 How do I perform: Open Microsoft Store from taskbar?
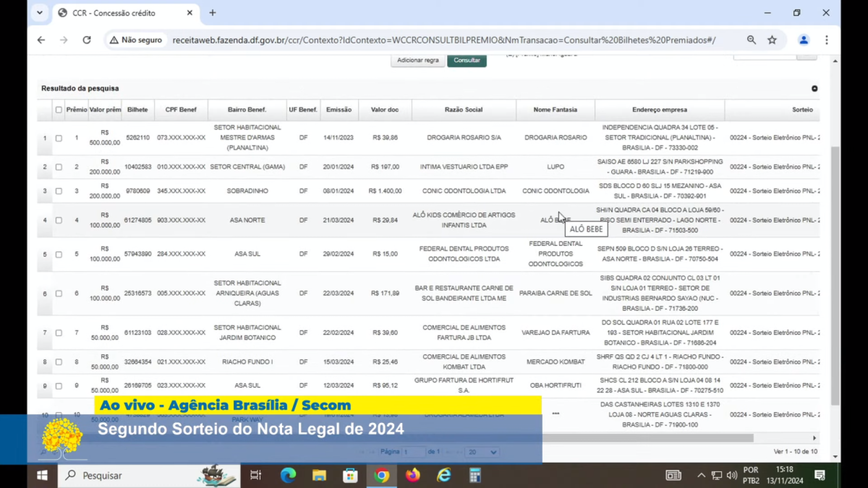pyautogui.click(x=350, y=475)
